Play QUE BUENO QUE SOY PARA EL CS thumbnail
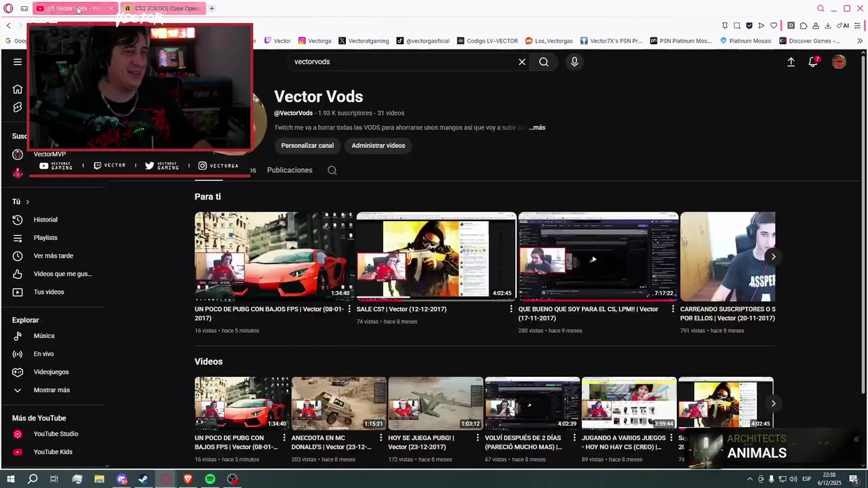Image resolution: width=868 pixels, height=488 pixels. 598,256
